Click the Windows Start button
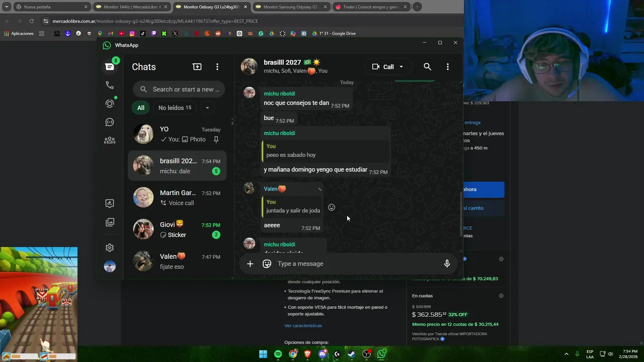 pos(263,354)
